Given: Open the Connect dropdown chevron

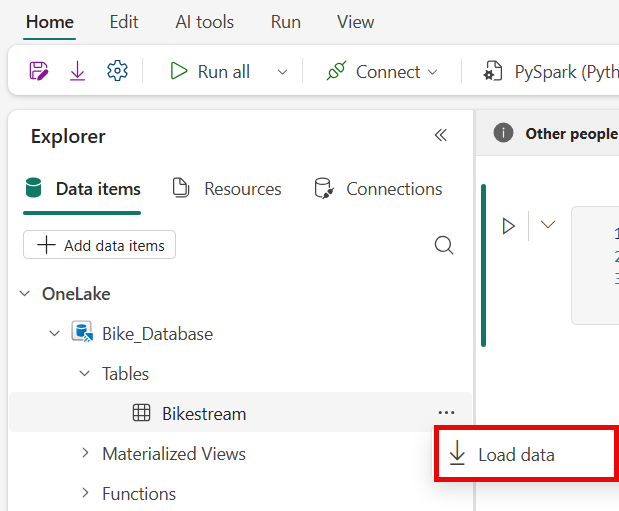Looking at the screenshot, I should pyautogui.click(x=433, y=72).
